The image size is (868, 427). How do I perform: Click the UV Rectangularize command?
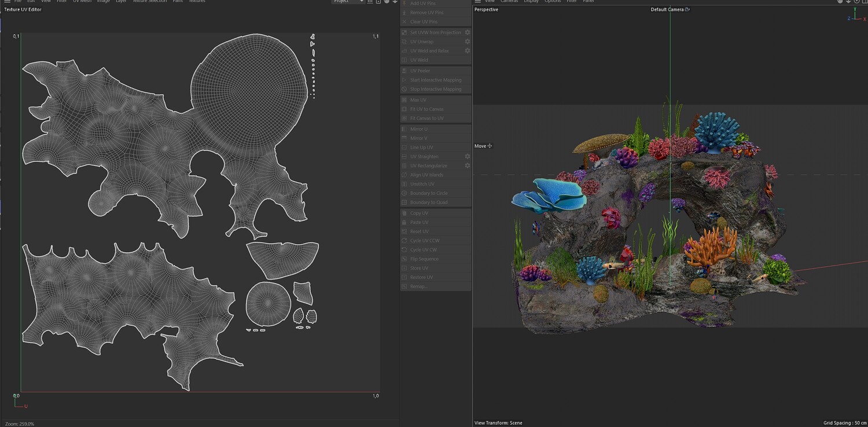click(436, 165)
